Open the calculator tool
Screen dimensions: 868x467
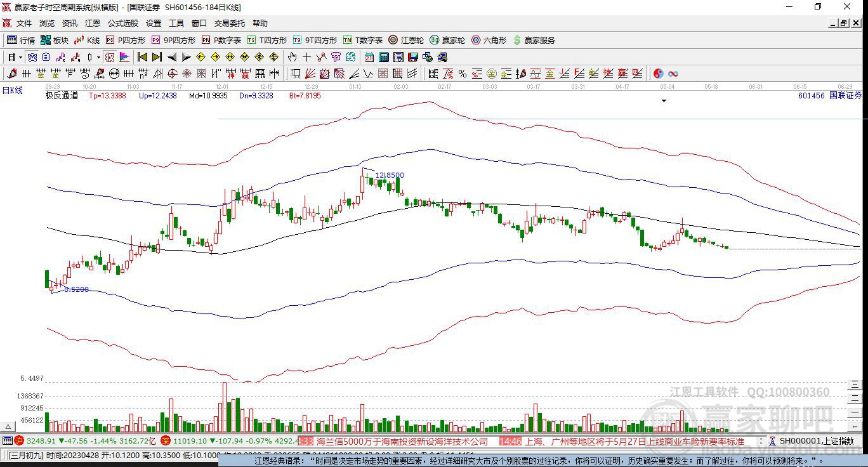tap(383, 57)
